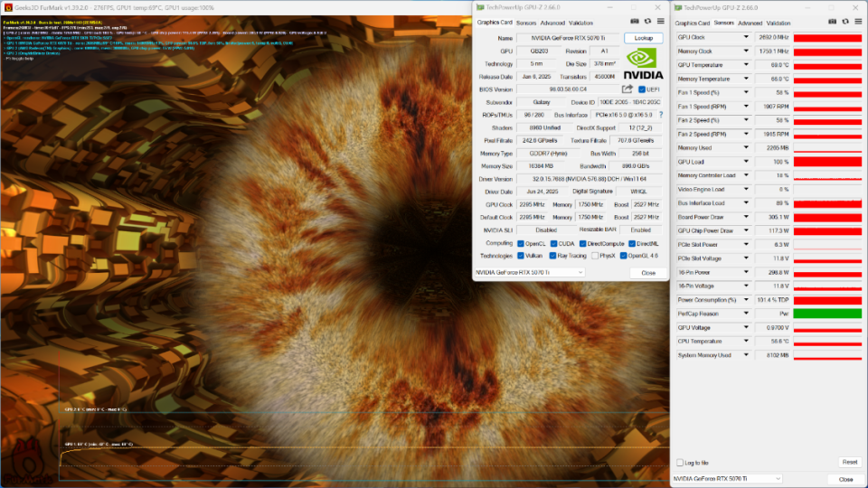Click green PerfCap Reason bar

(827, 314)
